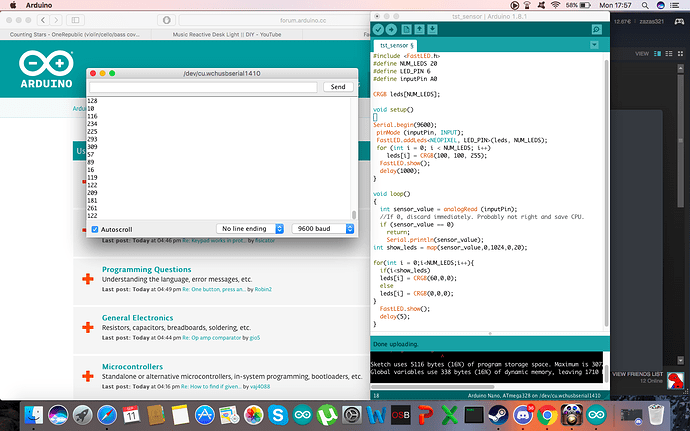The height and width of the screenshot is (431, 690).
Task: Open the Apple menu
Action: (x=13, y=5)
